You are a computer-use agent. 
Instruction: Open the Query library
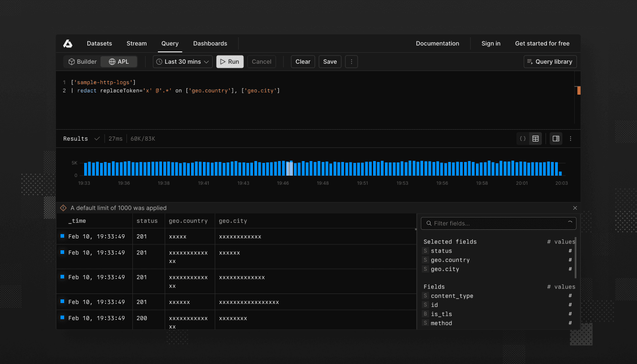pyautogui.click(x=550, y=61)
